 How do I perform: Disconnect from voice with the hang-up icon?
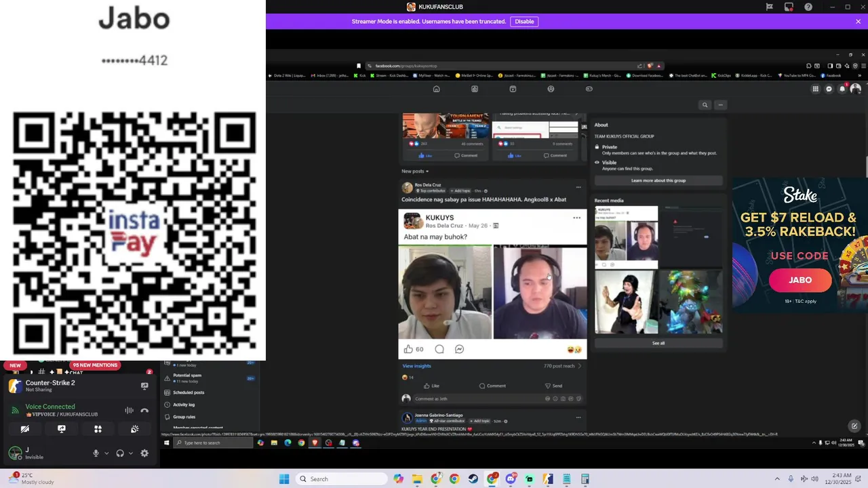[144, 410]
